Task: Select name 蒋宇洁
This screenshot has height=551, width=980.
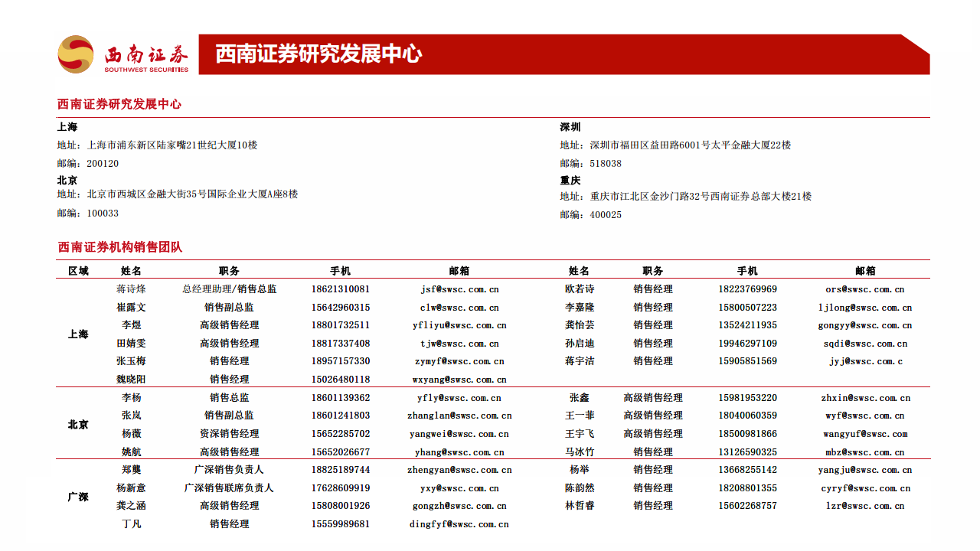Action: click(580, 361)
